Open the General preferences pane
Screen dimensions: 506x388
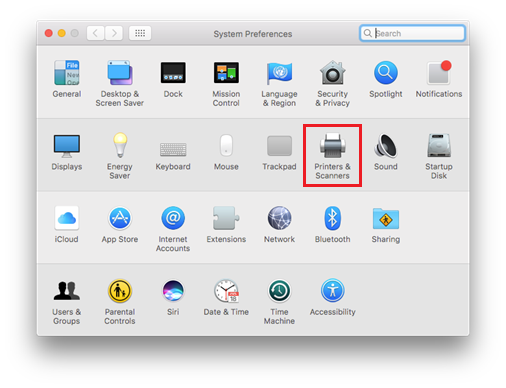coord(67,79)
